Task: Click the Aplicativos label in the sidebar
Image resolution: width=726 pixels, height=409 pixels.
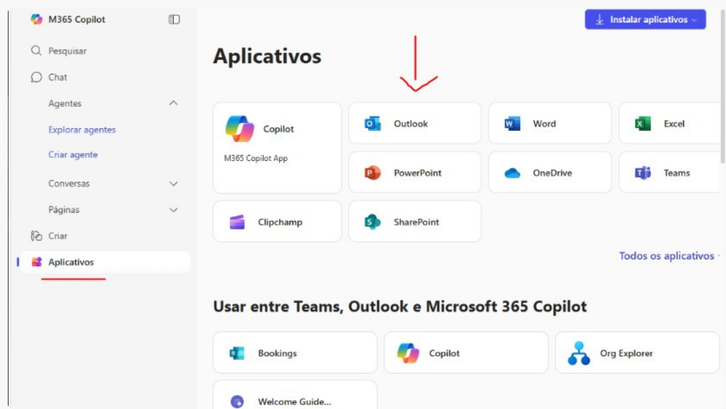Action: (x=71, y=262)
